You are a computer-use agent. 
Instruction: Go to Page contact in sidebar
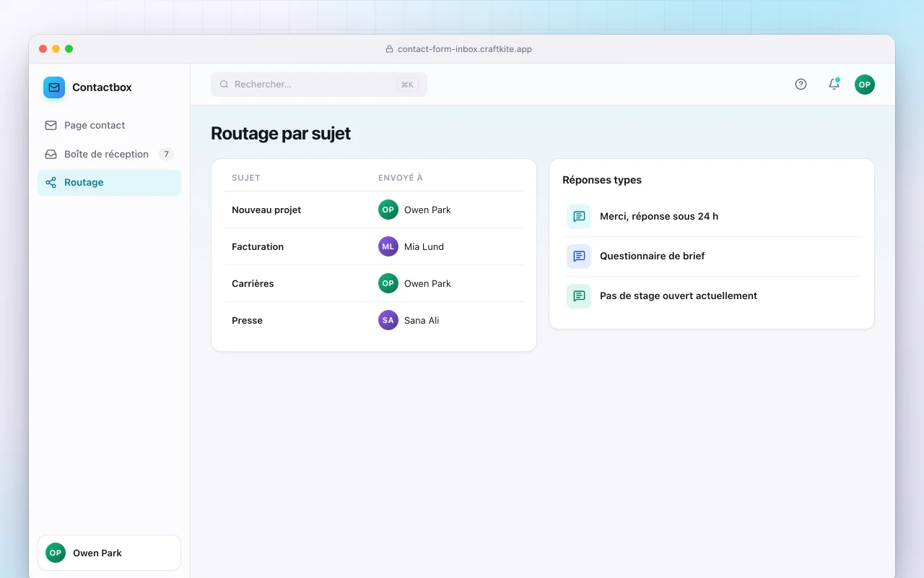pyautogui.click(x=109, y=125)
